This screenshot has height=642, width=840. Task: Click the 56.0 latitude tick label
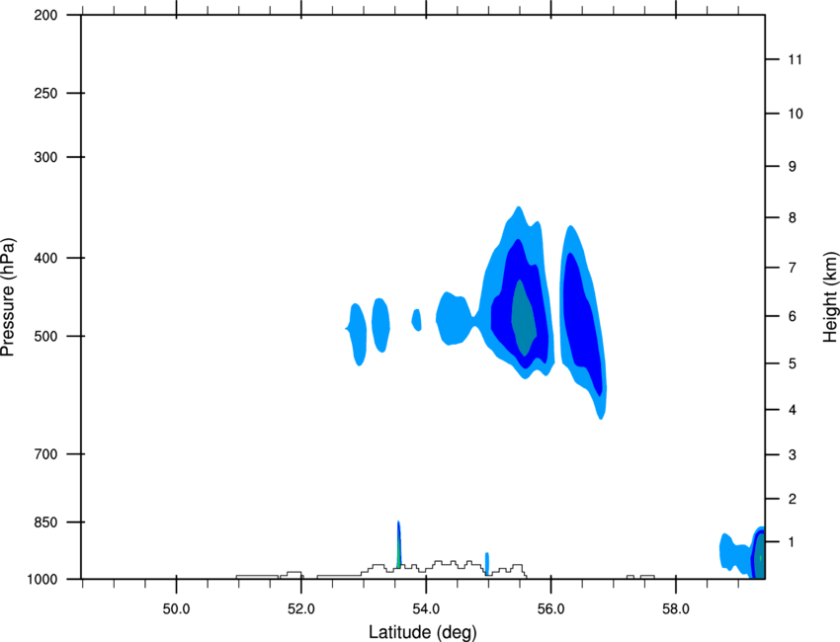click(x=550, y=609)
